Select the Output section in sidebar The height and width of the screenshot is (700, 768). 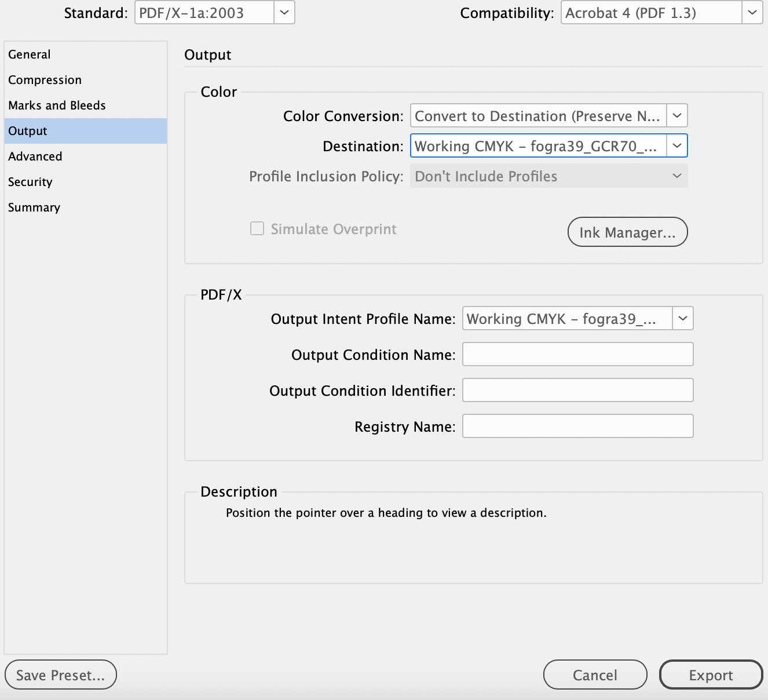click(x=28, y=131)
